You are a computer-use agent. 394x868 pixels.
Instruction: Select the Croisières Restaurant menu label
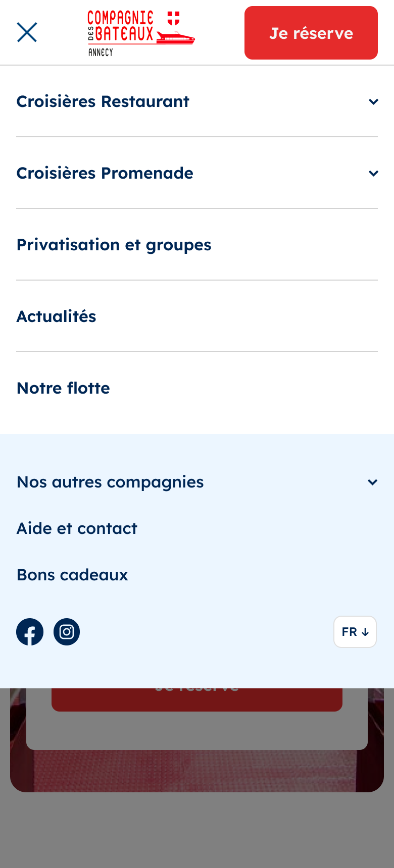click(x=103, y=101)
